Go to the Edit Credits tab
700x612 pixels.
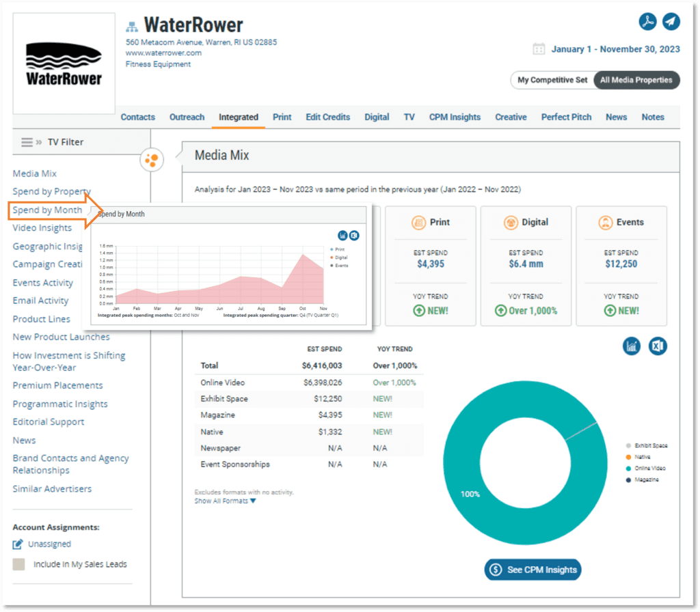click(327, 117)
